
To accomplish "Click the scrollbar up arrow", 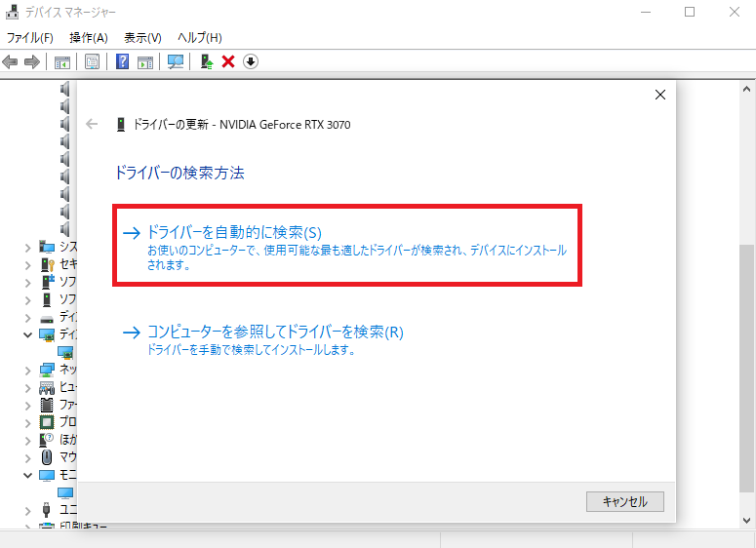I will pyautogui.click(x=746, y=89).
